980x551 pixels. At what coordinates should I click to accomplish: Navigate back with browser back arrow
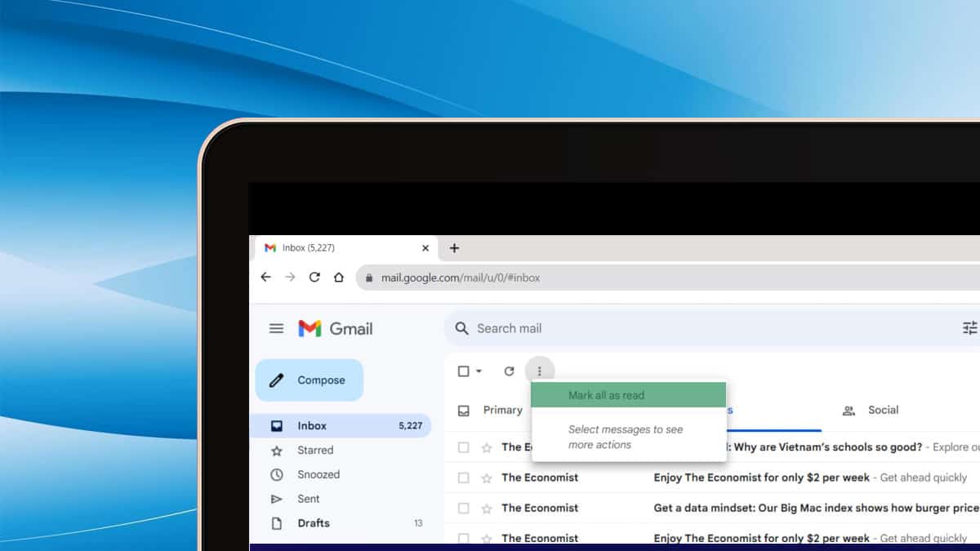(265, 278)
